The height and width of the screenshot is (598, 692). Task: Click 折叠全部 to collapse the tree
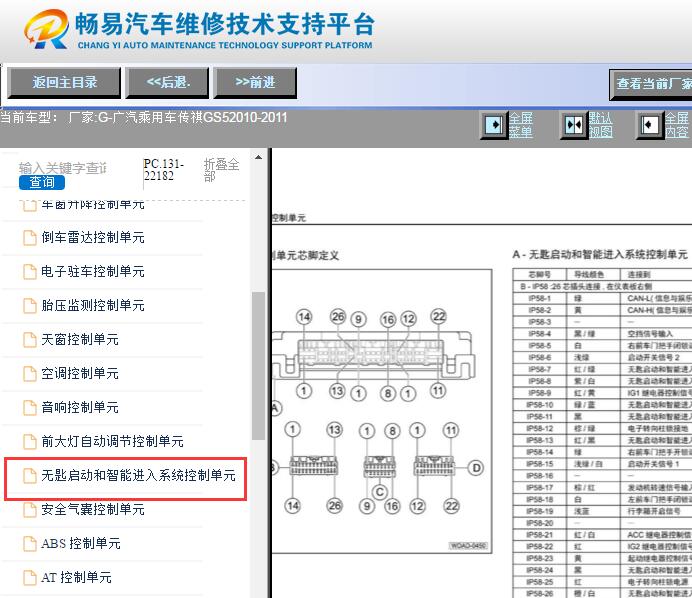coord(222,170)
